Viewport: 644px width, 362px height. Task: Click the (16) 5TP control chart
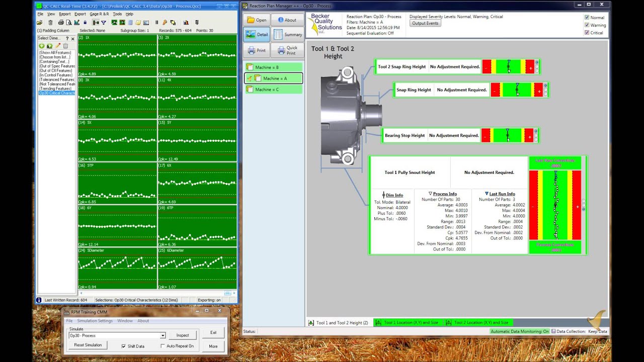click(117, 183)
